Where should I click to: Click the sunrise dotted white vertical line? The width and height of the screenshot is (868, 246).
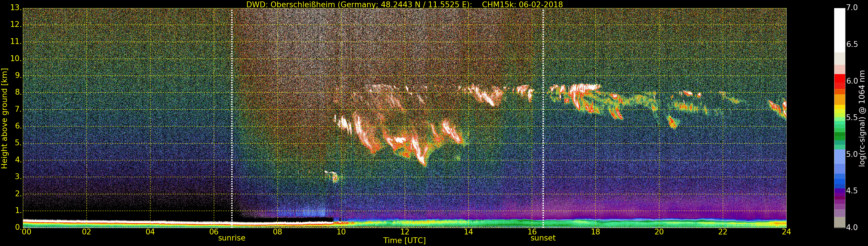pos(232,118)
